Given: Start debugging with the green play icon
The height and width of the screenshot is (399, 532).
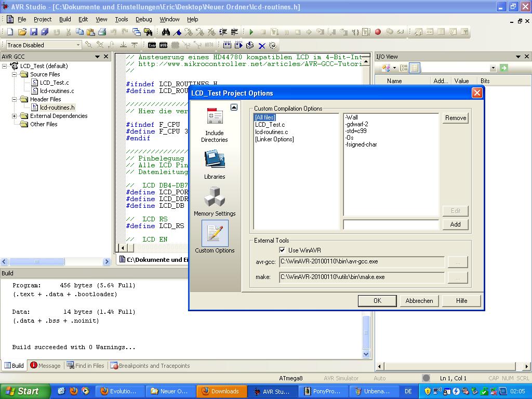Looking at the screenshot, I should pos(251,32).
